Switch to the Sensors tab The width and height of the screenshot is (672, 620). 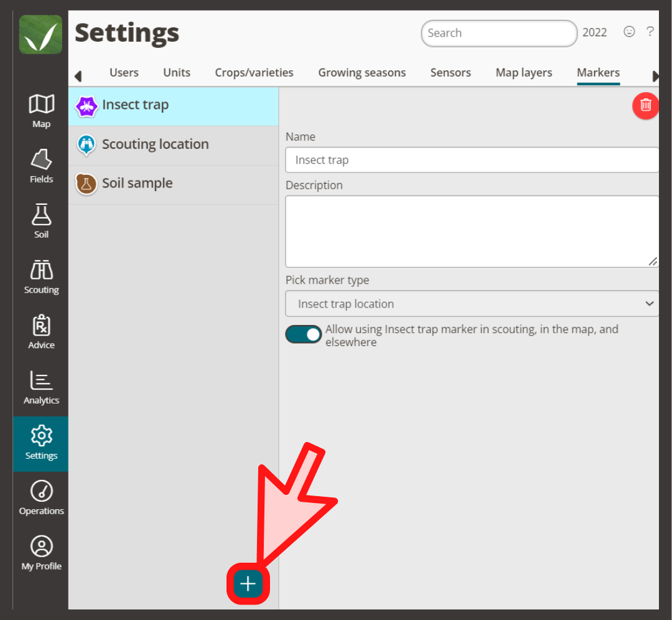pyautogui.click(x=450, y=72)
